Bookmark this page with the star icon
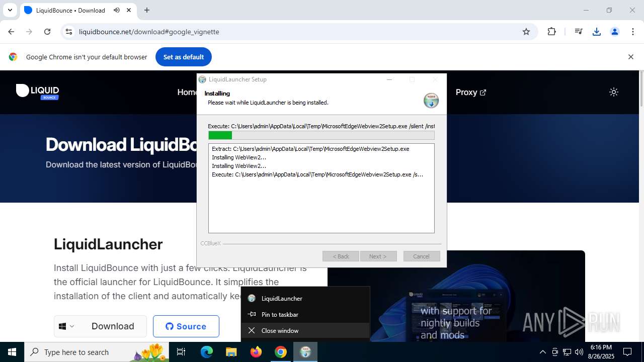Image resolution: width=644 pixels, height=362 pixels. point(526,32)
